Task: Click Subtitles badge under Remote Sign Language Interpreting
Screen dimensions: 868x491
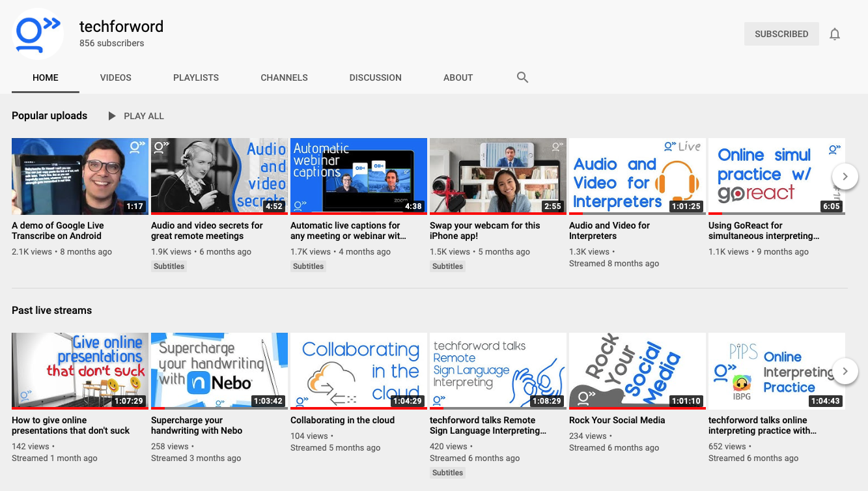Action: tap(448, 473)
